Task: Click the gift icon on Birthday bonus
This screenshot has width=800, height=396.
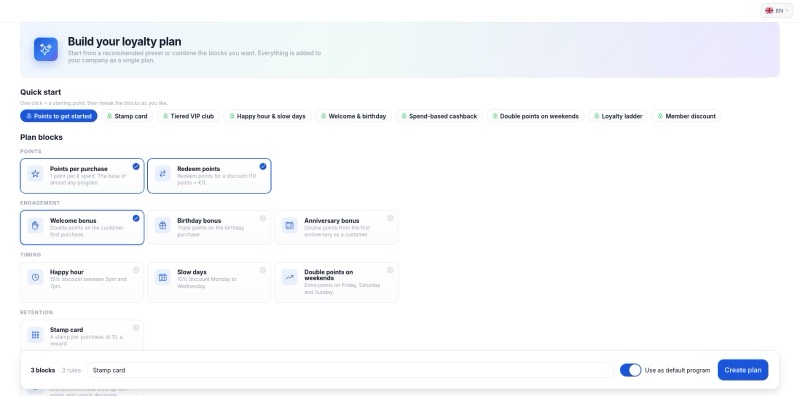Action: (x=162, y=226)
